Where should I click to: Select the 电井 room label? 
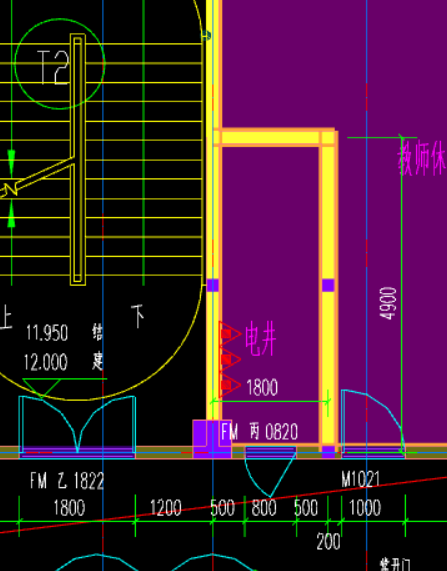[261, 338]
